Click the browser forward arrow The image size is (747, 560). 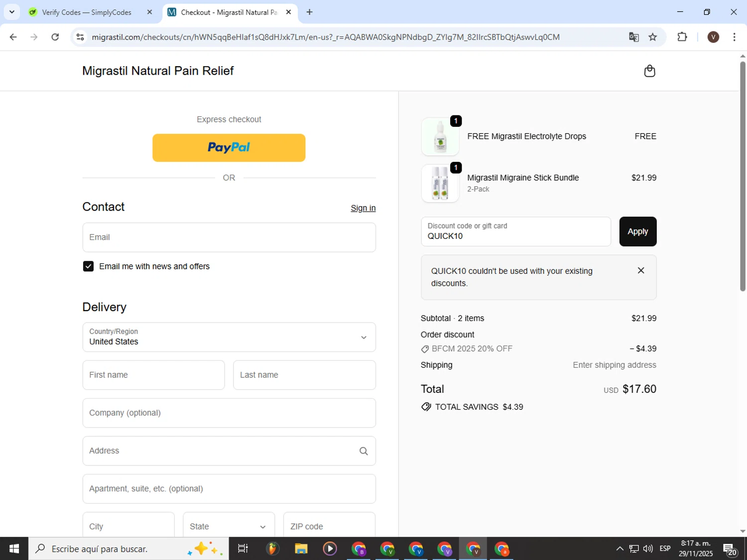tap(34, 37)
